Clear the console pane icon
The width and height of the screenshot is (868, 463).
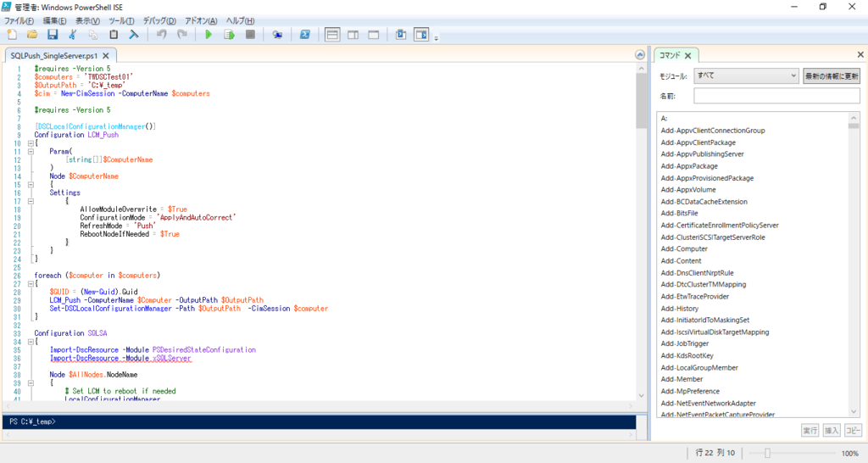pos(133,35)
